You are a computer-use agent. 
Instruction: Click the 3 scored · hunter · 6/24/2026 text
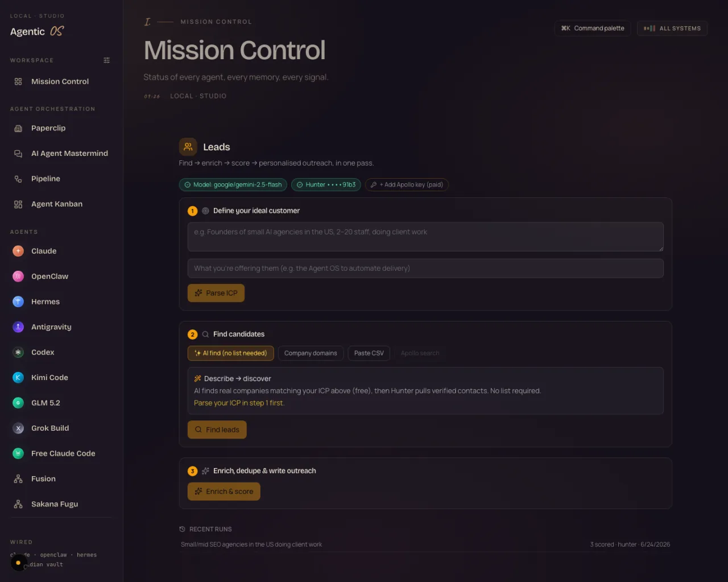630,544
